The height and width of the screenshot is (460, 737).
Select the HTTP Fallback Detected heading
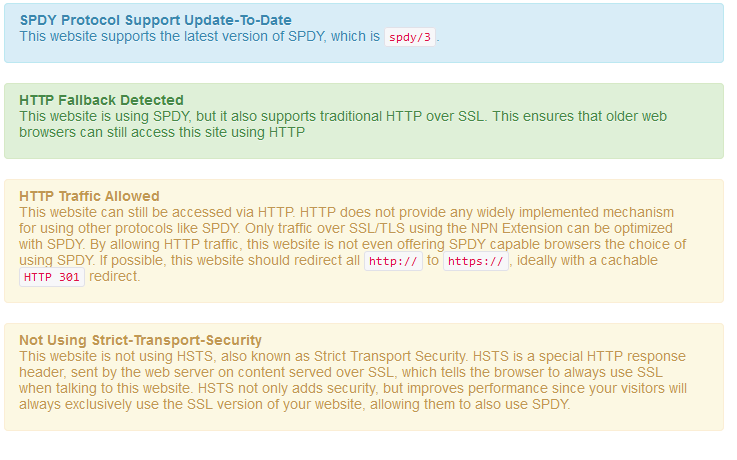point(102,100)
